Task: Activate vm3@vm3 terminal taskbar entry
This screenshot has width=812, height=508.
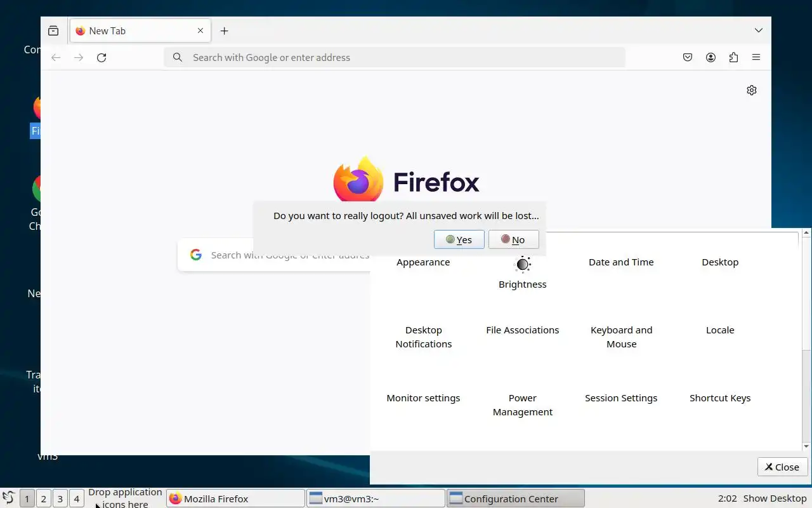Action: (376, 498)
